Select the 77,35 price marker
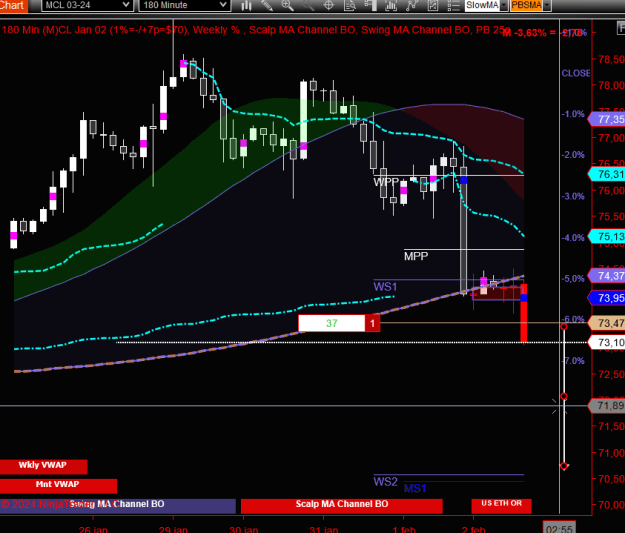Viewport: 625px width, 533px height. 607,119
